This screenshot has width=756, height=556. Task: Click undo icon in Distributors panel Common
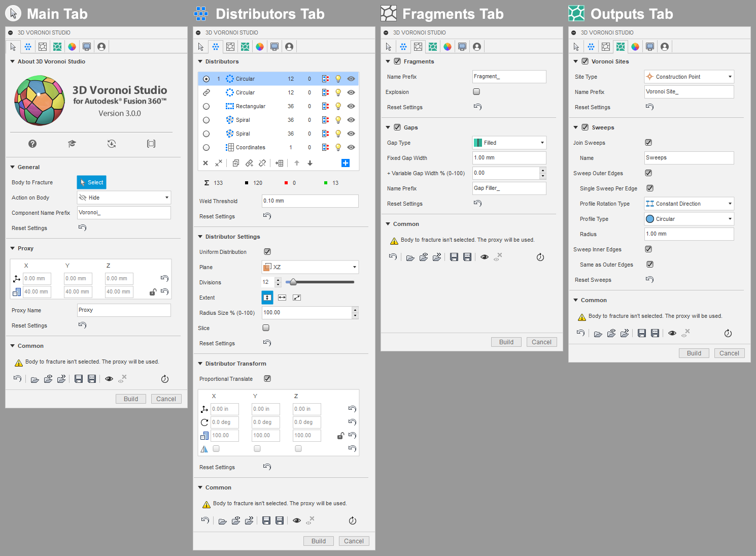(x=205, y=520)
